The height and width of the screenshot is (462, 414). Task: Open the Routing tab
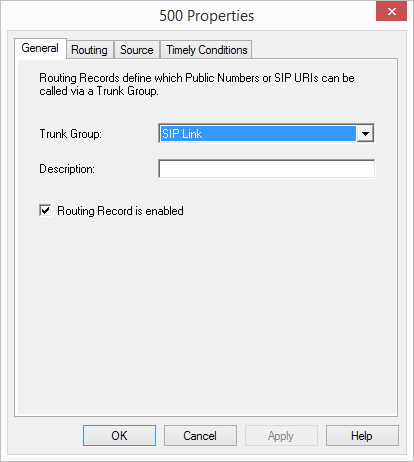[x=89, y=50]
